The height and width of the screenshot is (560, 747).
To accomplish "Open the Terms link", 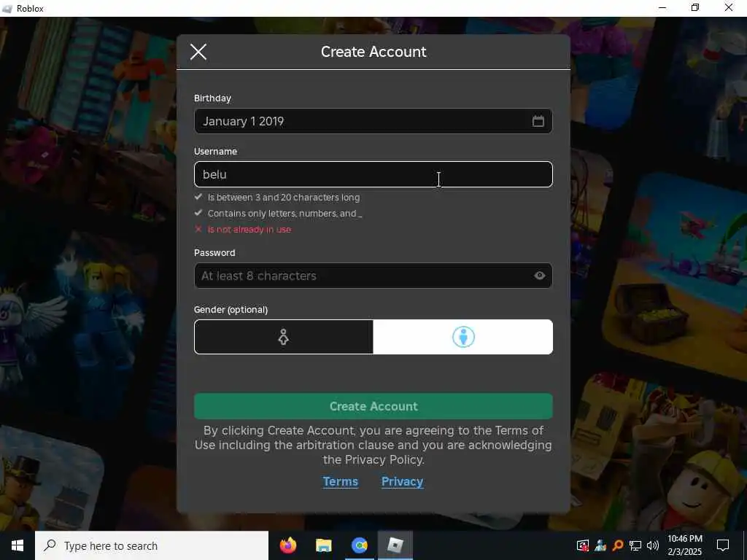I will (x=340, y=481).
